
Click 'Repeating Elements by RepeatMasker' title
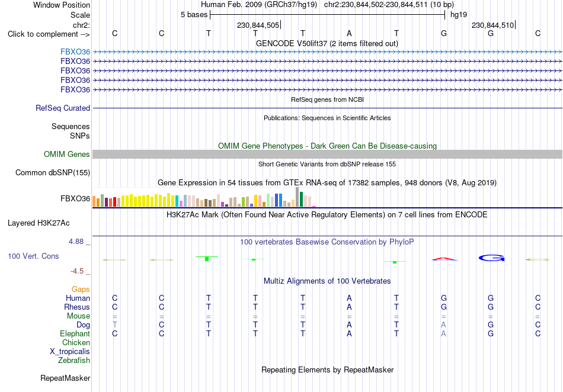pyautogui.click(x=328, y=369)
